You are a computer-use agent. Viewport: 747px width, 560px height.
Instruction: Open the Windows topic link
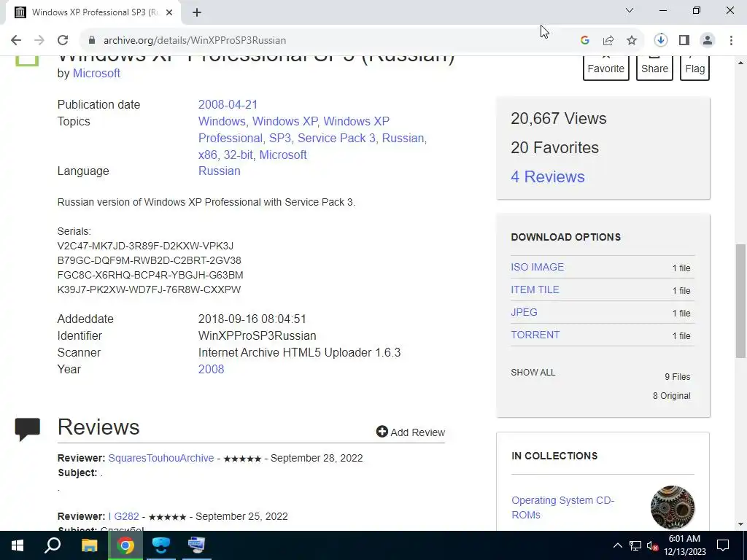(222, 121)
